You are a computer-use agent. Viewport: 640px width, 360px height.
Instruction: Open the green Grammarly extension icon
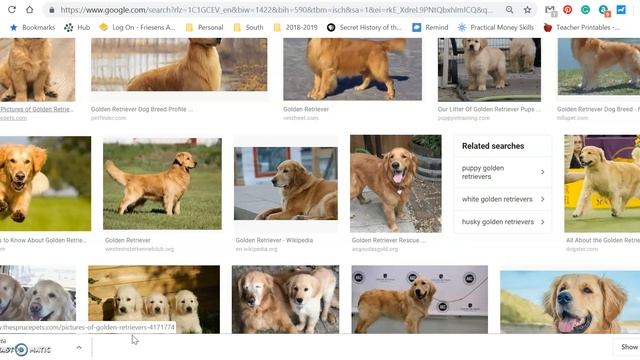click(x=585, y=9)
